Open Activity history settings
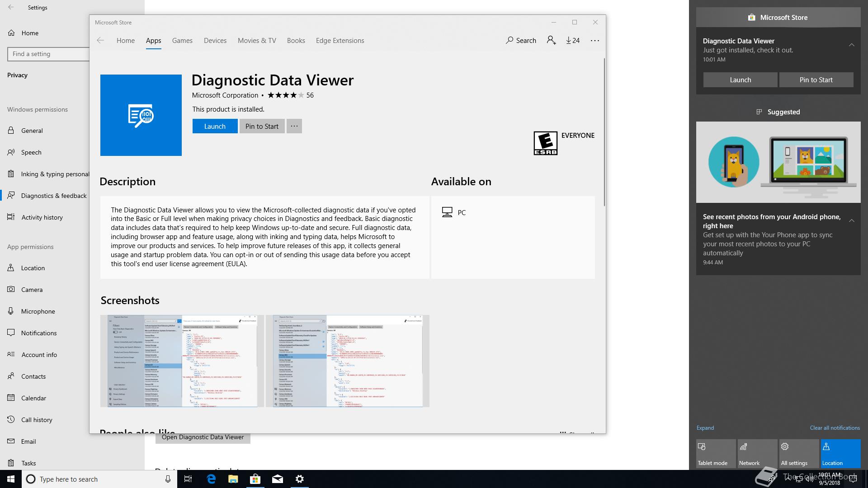 (x=45, y=217)
